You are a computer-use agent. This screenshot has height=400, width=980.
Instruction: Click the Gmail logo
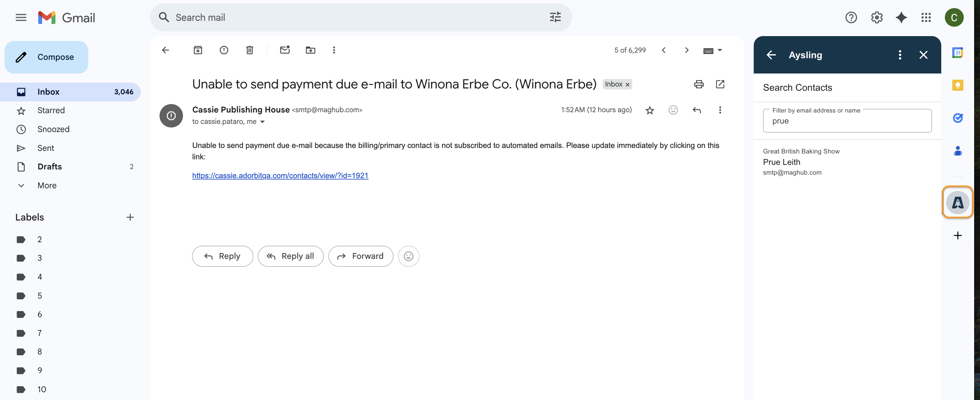tap(66, 18)
